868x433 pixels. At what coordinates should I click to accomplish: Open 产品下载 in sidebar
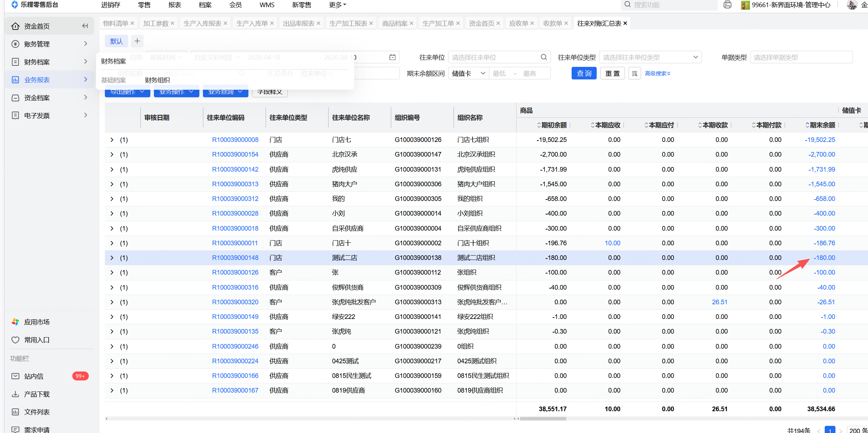[x=37, y=394]
